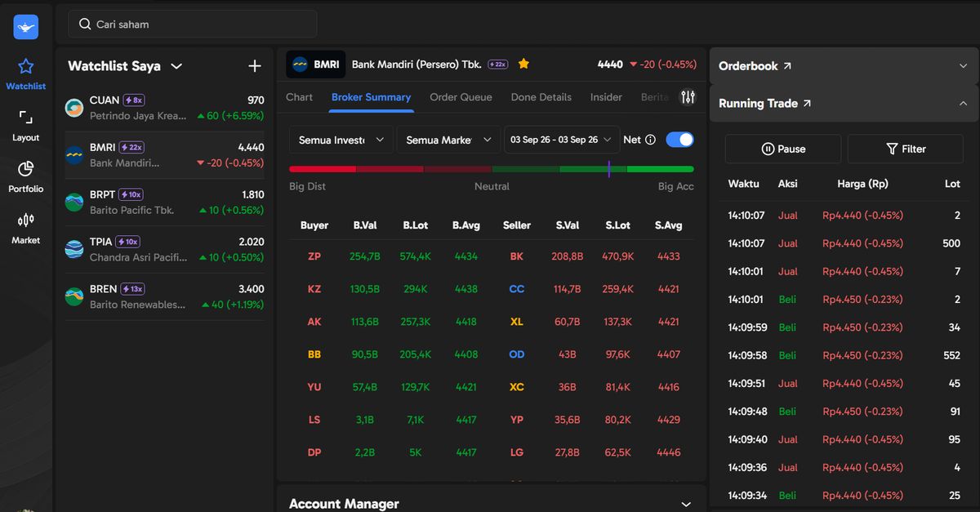The image size is (980, 512).
Task: Click seller broker code XL
Action: click(517, 322)
